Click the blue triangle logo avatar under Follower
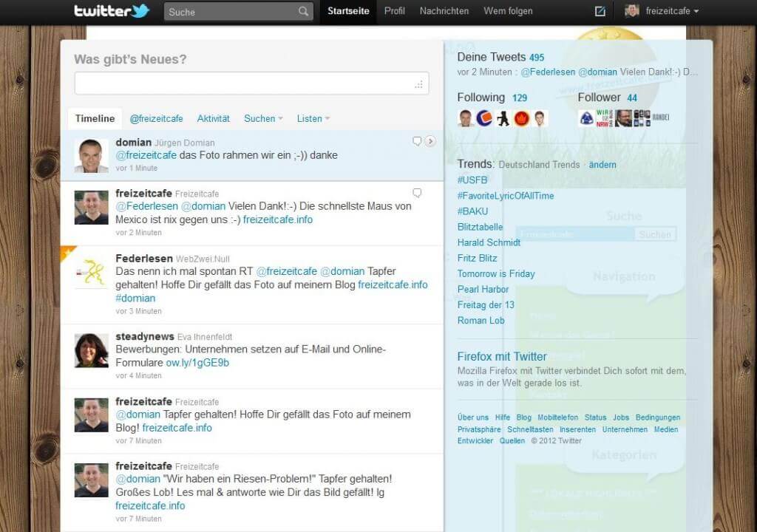The width and height of the screenshot is (757, 532). click(x=586, y=117)
